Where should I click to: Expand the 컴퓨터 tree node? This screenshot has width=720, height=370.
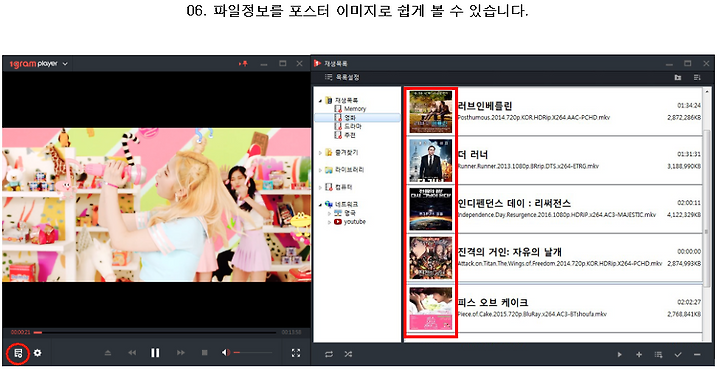tap(321, 187)
